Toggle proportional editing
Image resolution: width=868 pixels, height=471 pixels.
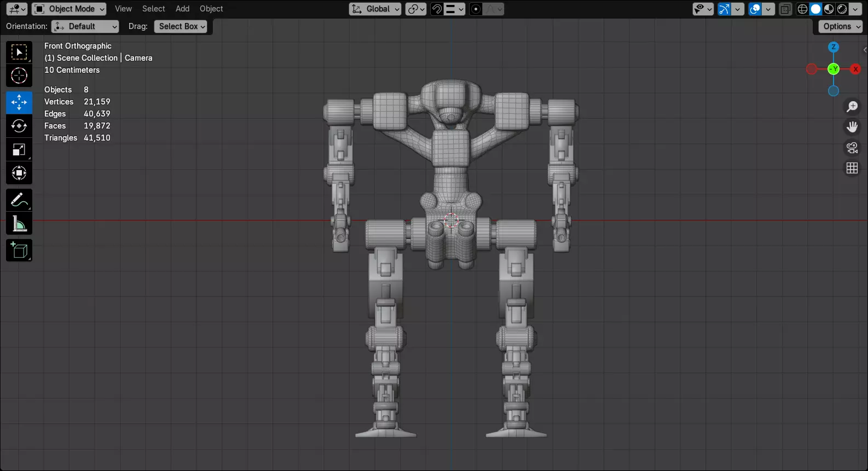(476, 9)
